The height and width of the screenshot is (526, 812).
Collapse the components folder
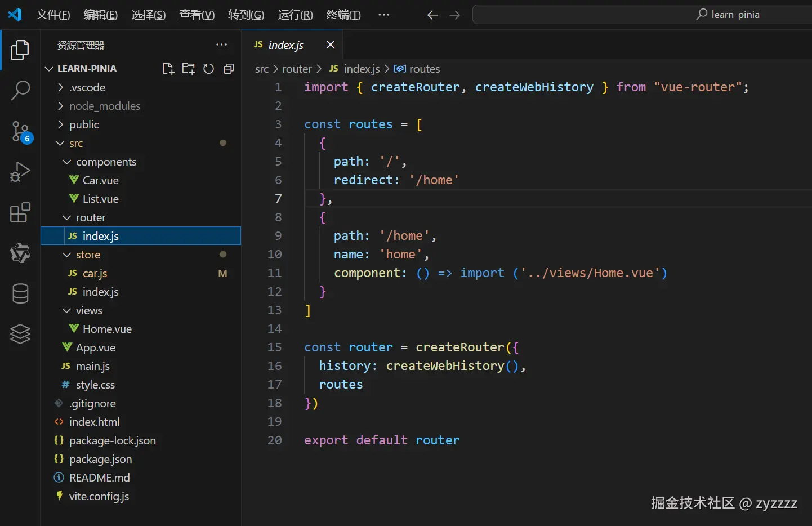[106, 162]
